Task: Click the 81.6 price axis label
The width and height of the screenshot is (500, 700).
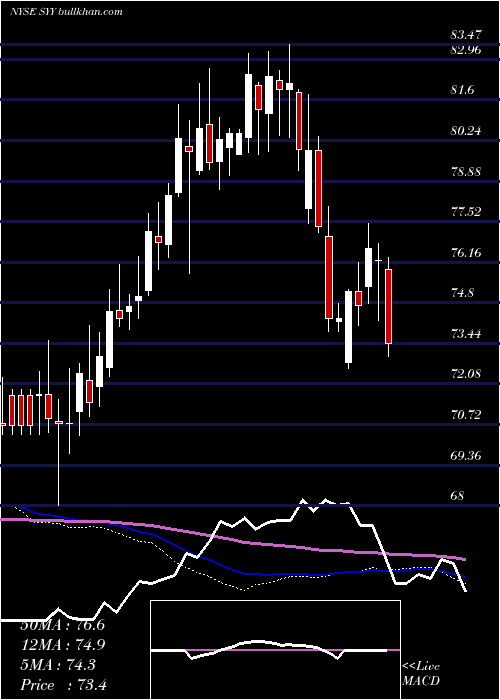Action: (462, 90)
